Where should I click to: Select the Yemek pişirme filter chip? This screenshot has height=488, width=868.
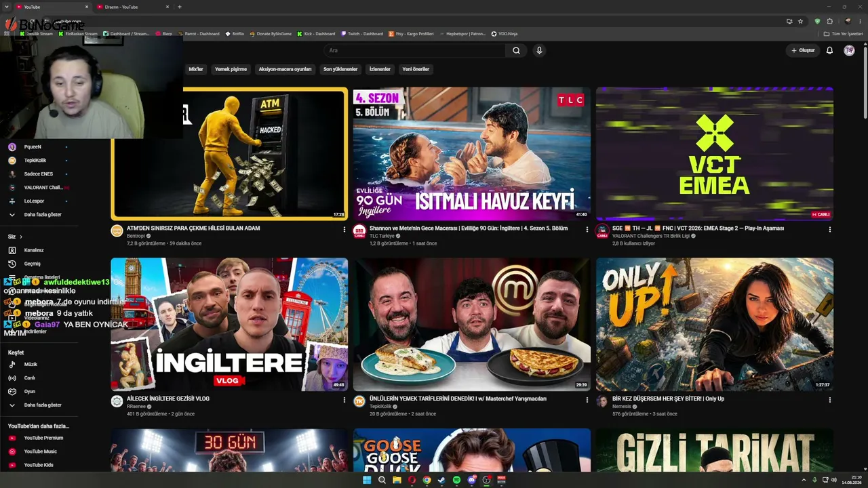pos(231,69)
